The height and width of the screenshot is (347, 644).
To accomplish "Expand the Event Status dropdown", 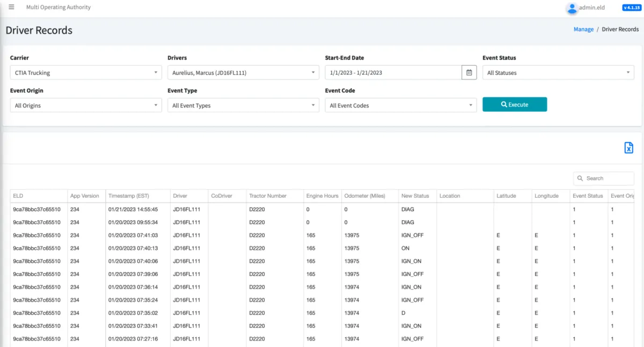I will [558, 73].
